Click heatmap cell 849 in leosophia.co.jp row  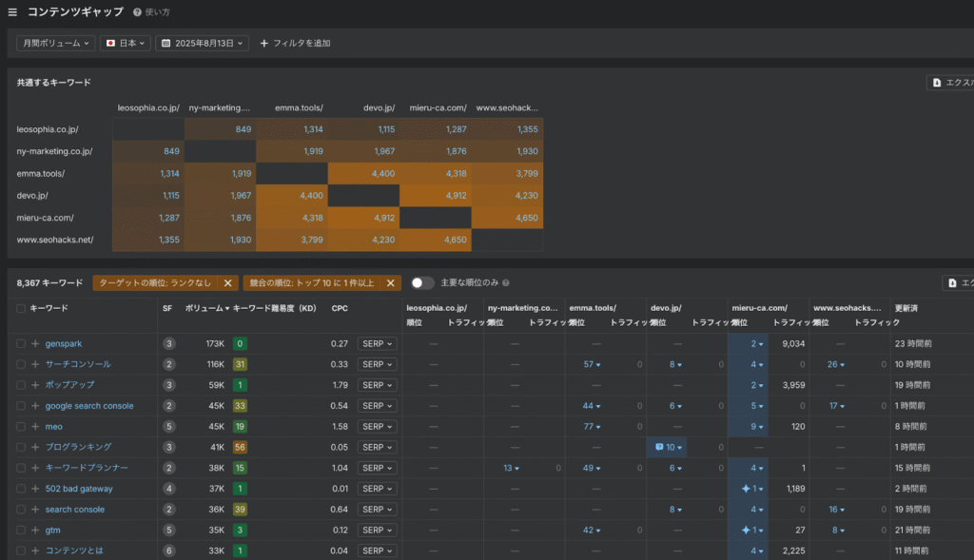(220, 129)
